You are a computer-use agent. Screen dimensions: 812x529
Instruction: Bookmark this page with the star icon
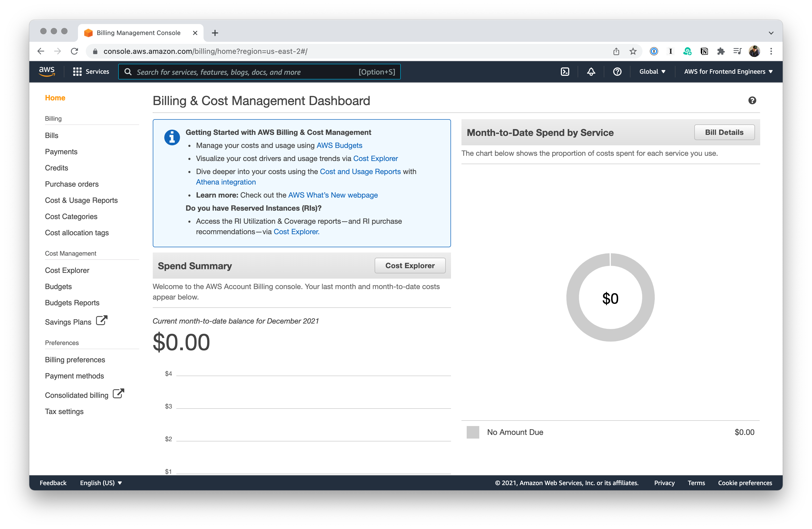(x=633, y=51)
